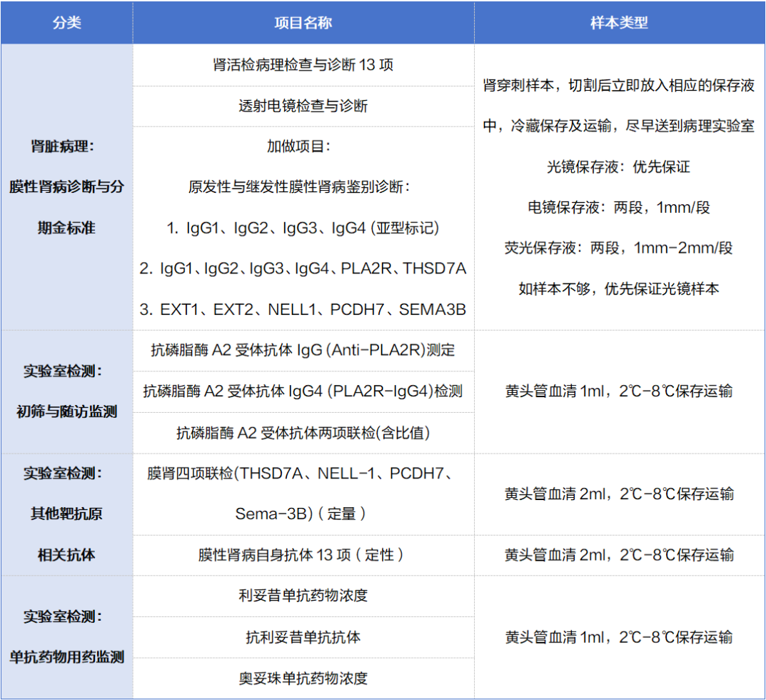Screen dimensions: 766x700
Task: Click the 单抗药物用药监测 category label
Action: tap(67, 657)
